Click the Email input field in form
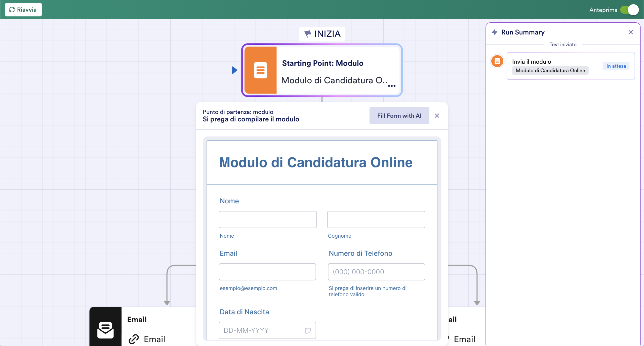 (x=267, y=272)
